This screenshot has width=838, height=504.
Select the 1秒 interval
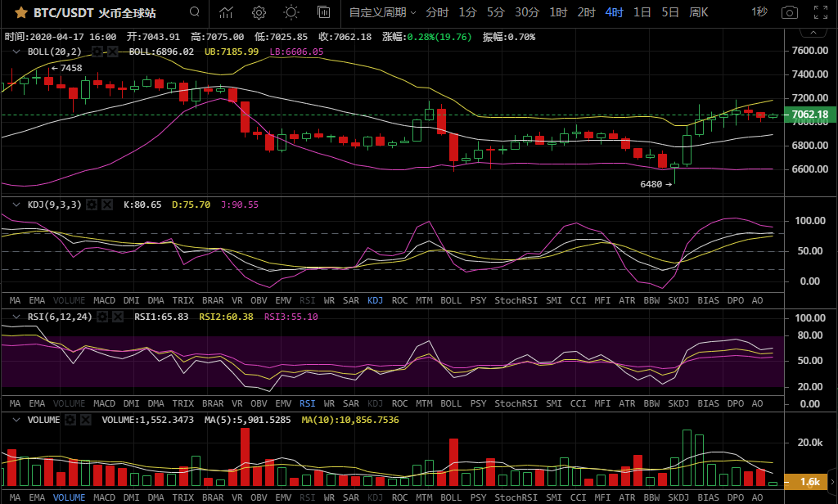pyautogui.click(x=759, y=11)
